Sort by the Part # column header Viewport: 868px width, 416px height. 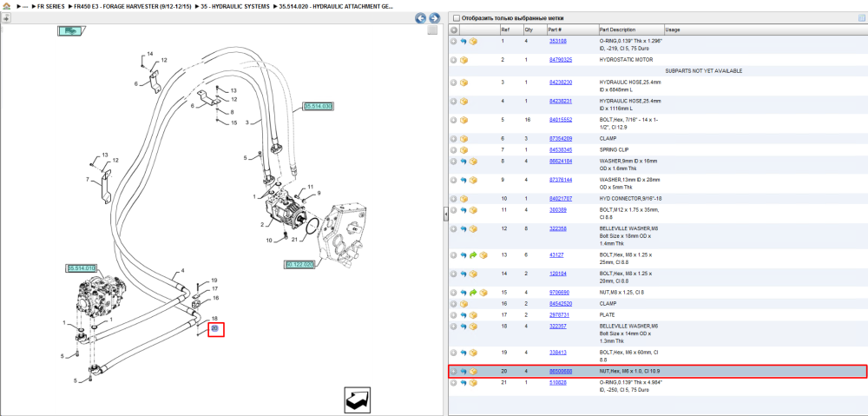pos(555,30)
